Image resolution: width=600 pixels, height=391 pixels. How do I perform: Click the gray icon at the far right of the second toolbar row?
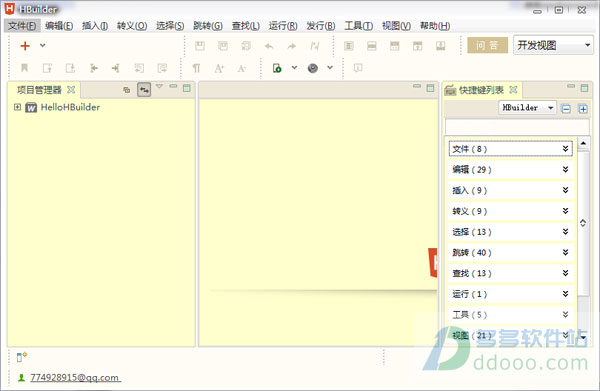358,68
